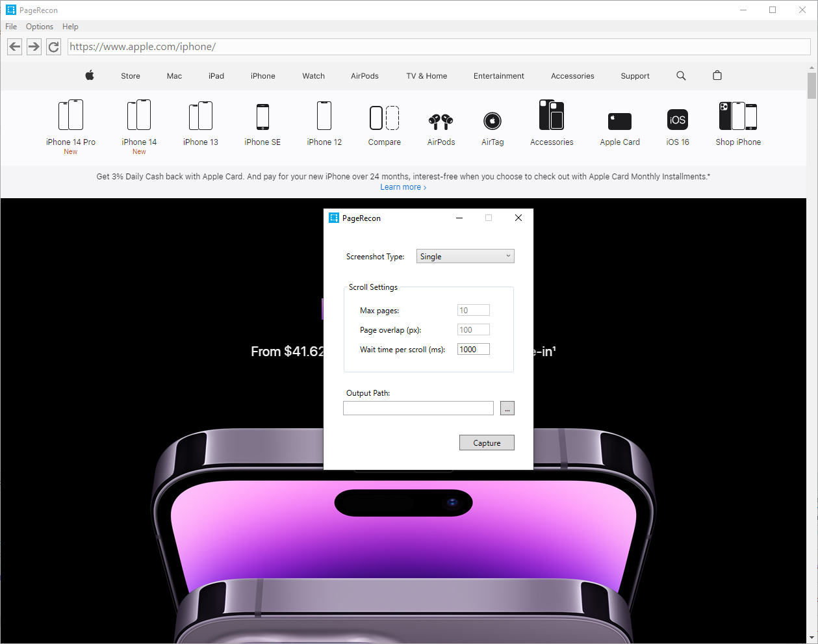Viewport: 818px width, 644px height.
Task: Minimize the PageRecon capture dialog
Action: coord(459,218)
